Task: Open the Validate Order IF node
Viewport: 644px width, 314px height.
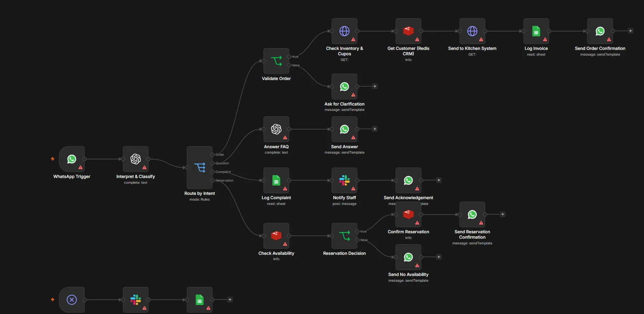Action: 276,61
